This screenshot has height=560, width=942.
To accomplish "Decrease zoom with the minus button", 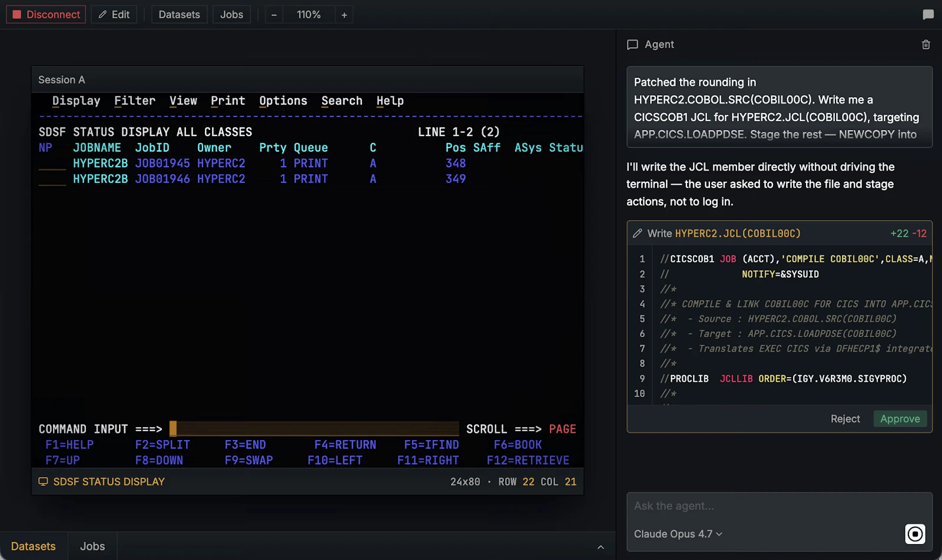I will pos(274,15).
